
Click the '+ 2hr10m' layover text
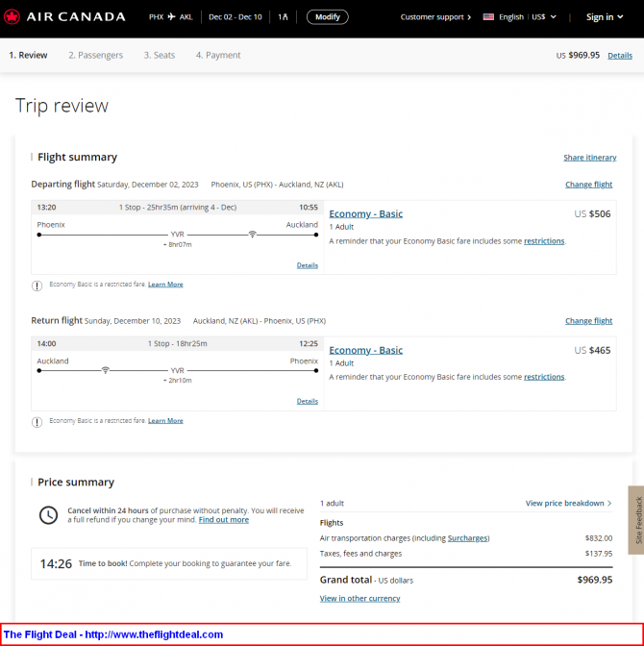tap(177, 381)
